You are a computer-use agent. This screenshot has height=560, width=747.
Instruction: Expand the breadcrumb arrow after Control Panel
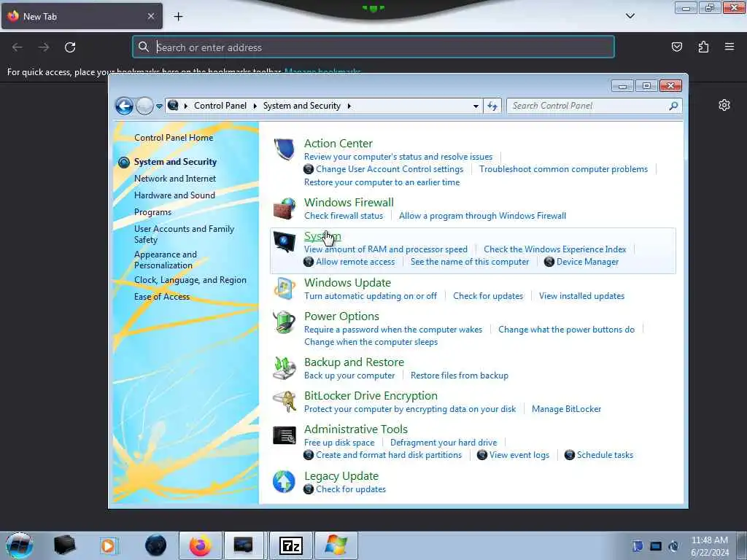(x=255, y=106)
